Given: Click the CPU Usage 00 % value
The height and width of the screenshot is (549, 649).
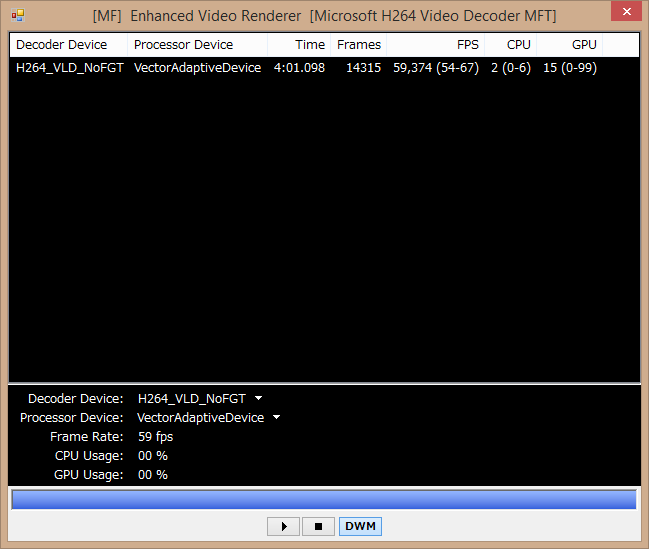Looking at the screenshot, I should pyautogui.click(x=153, y=456).
